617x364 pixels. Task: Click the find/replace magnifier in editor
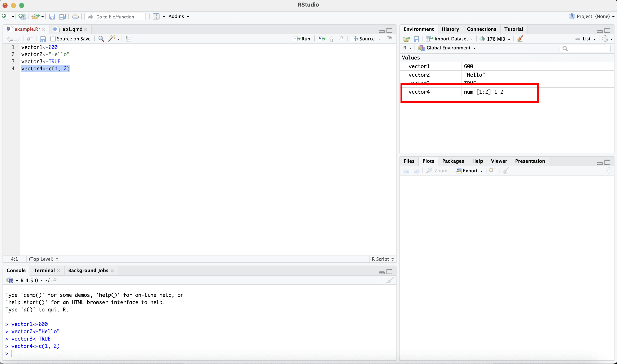pyautogui.click(x=101, y=39)
